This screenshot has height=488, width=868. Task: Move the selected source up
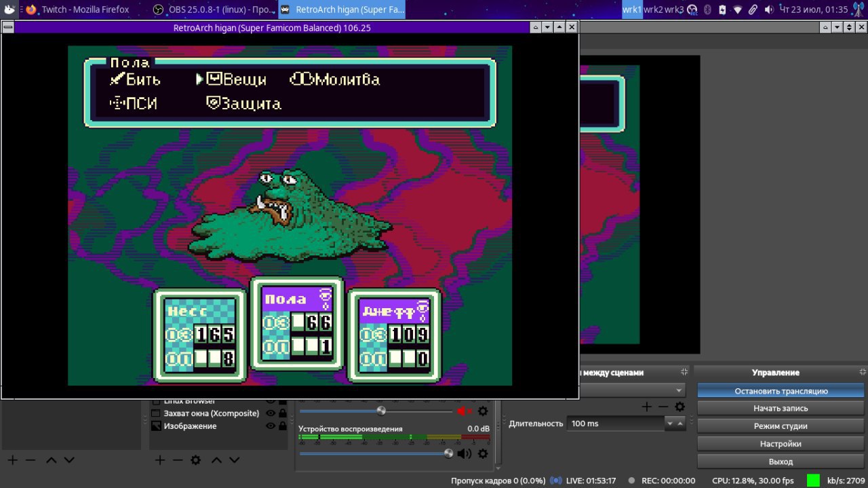(x=216, y=459)
